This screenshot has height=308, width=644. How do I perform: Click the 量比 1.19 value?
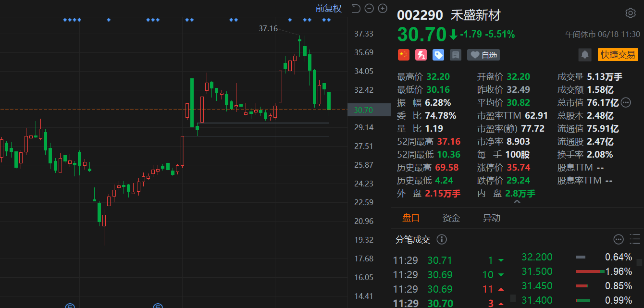[434, 128]
